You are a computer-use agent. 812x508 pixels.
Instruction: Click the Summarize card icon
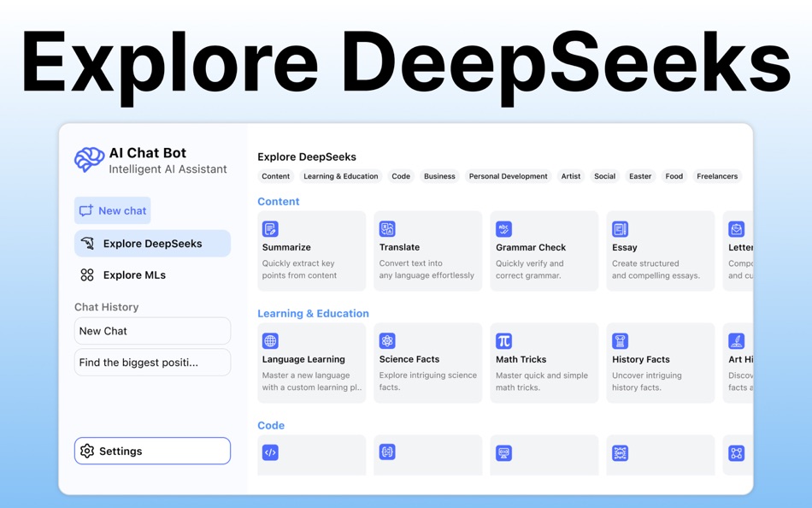coord(270,228)
